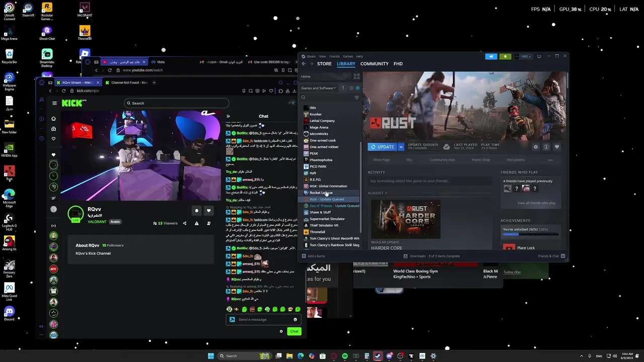
Task: Follow RQvv with heart button
Action: [x=208, y=211]
